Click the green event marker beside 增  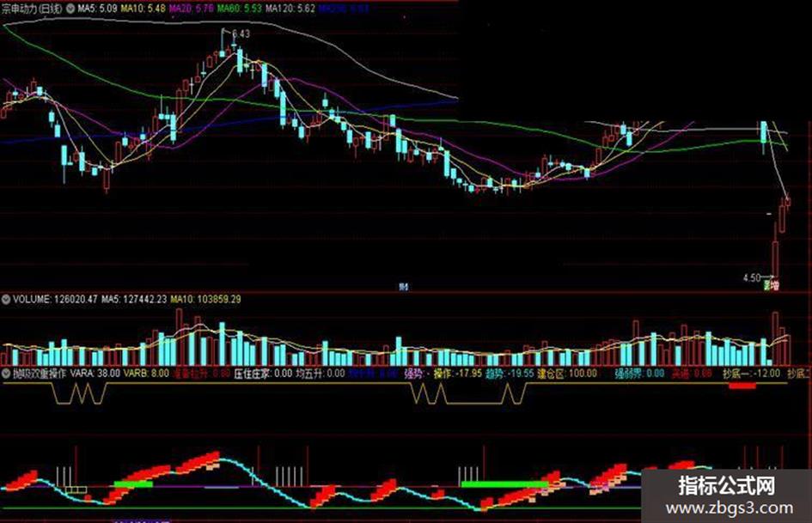click(x=767, y=285)
